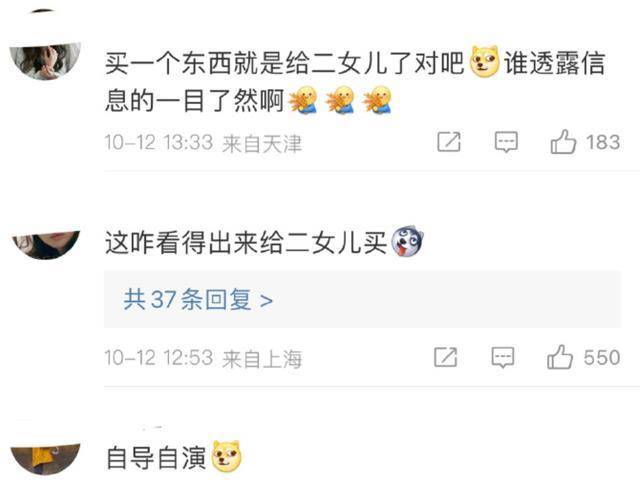Tap the doge emoji after 自导自演
This screenshot has width=640, height=486.
[x=227, y=457]
